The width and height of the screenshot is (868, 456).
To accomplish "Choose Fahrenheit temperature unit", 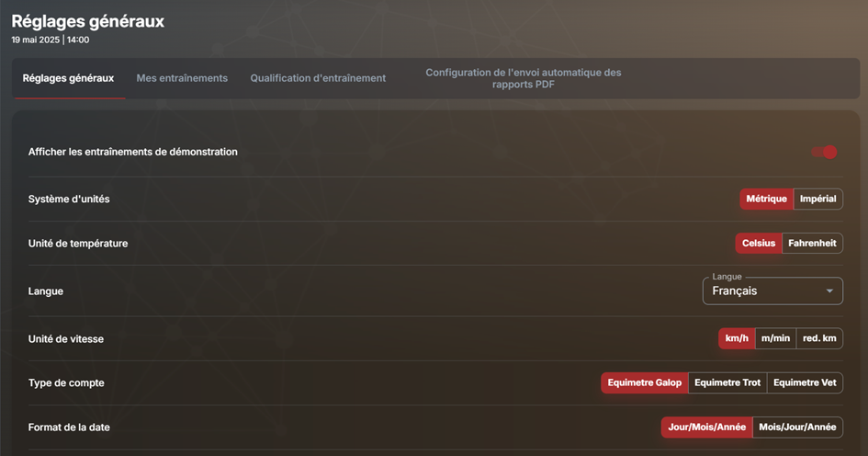I will click(x=812, y=244).
